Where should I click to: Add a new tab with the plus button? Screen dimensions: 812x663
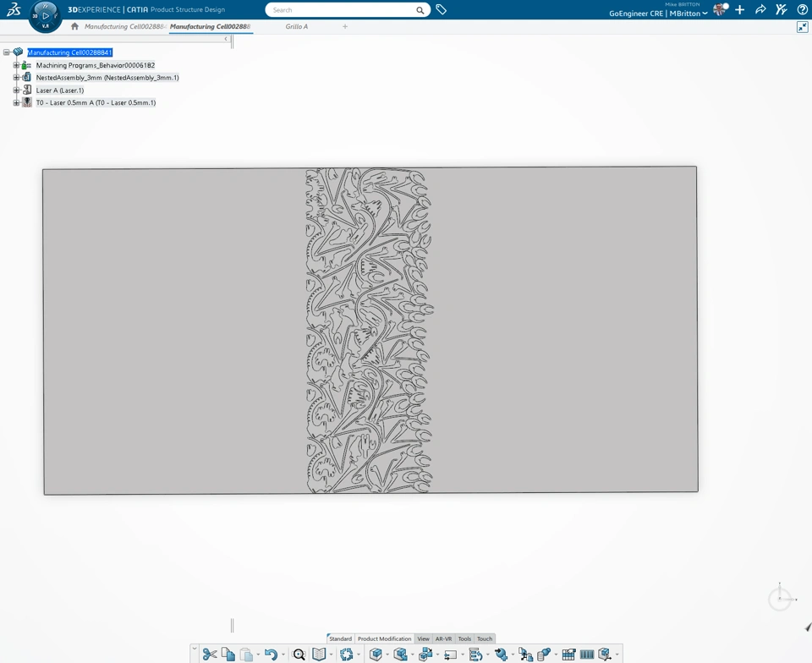345,26
